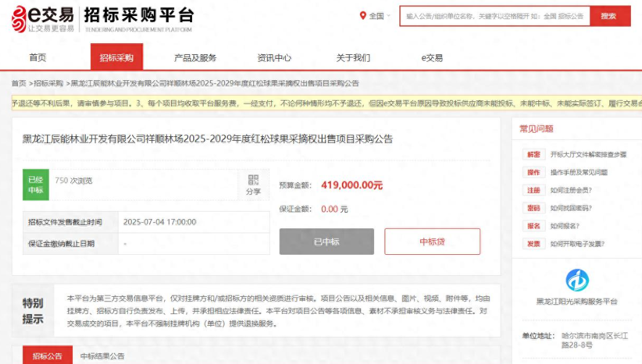Click the 黑龙江阳光采购服务平台 round logo

point(577,280)
